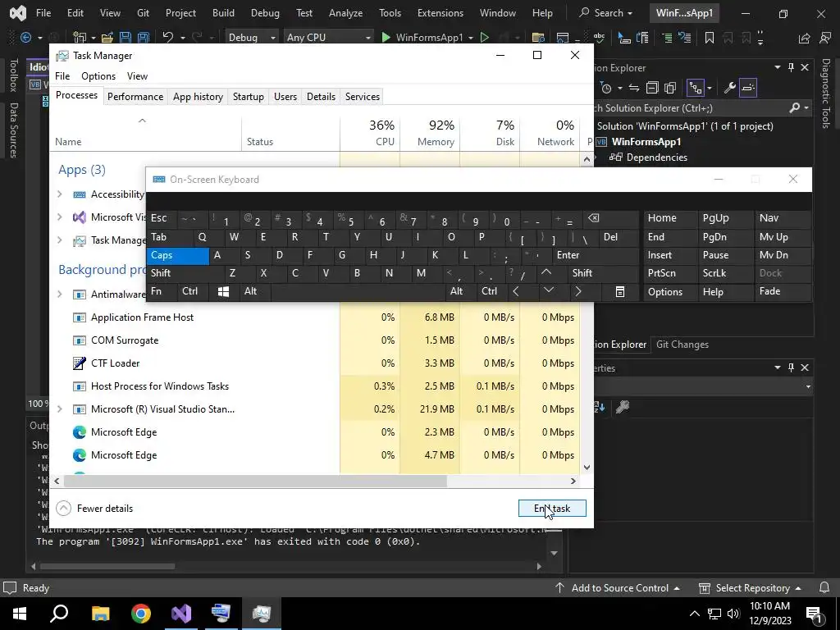Click the Live Share icon in toolbar
840x630 pixels.
pyautogui.click(x=804, y=38)
